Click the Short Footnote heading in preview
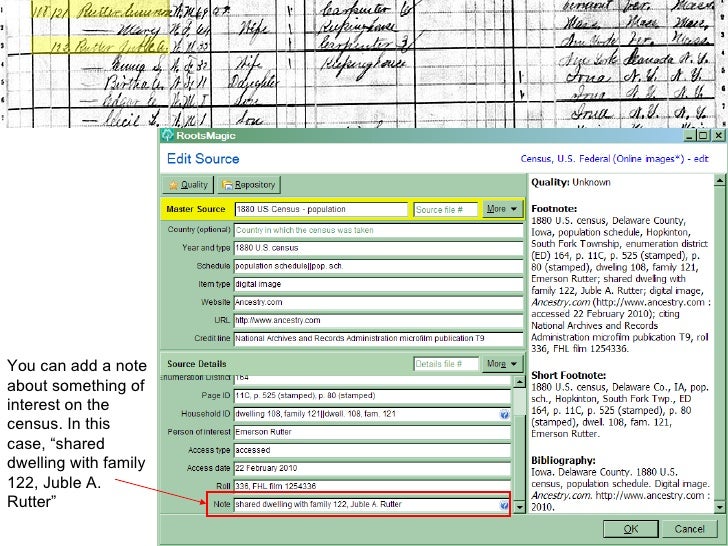This screenshot has height=546, width=728. (x=569, y=375)
